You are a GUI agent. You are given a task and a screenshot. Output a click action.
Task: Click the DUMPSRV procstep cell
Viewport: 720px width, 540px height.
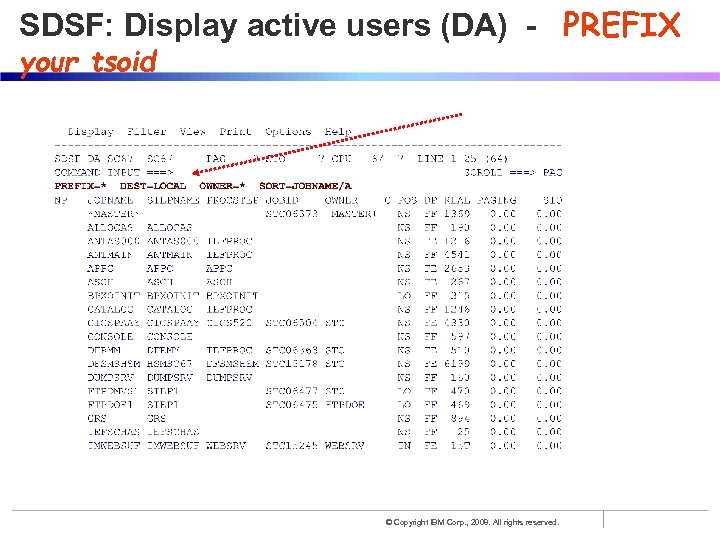(x=229, y=377)
